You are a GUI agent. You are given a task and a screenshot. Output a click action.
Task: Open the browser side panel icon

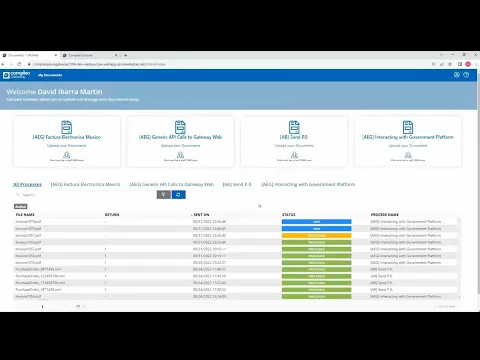[x=460, y=64]
